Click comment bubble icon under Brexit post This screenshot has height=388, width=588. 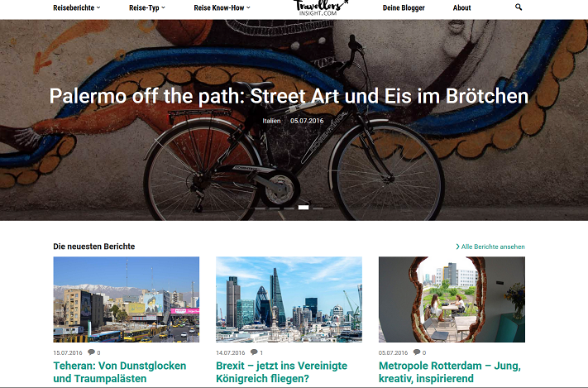pos(254,352)
